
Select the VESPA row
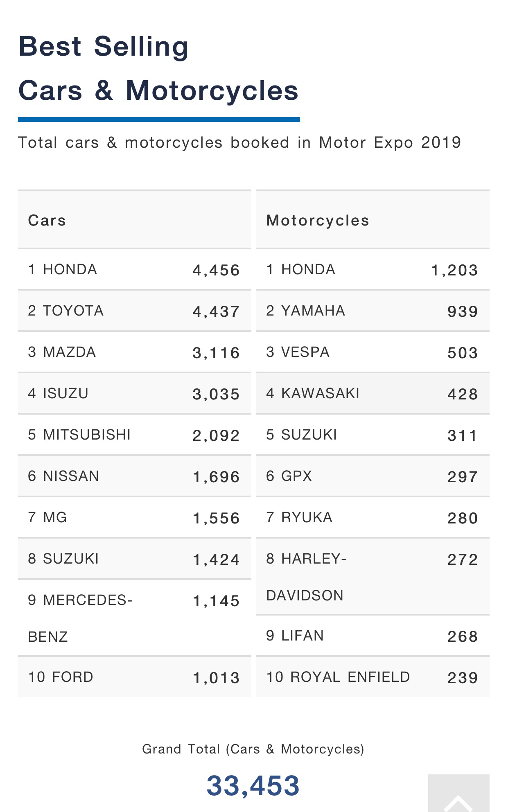(x=373, y=352)
